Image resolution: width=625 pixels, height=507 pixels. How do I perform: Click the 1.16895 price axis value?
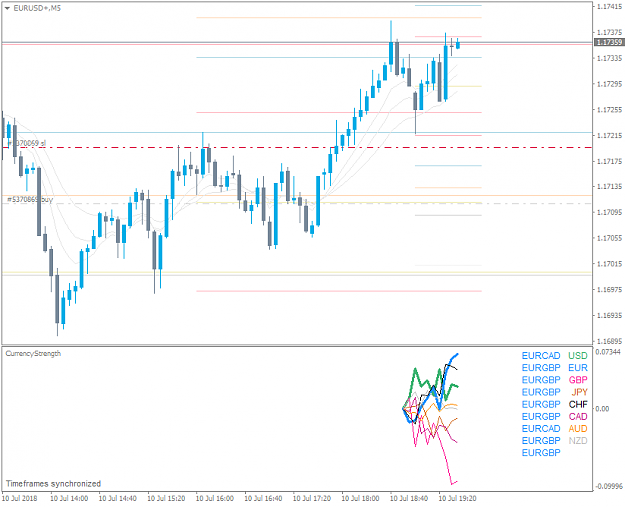[x=609, y=341]
